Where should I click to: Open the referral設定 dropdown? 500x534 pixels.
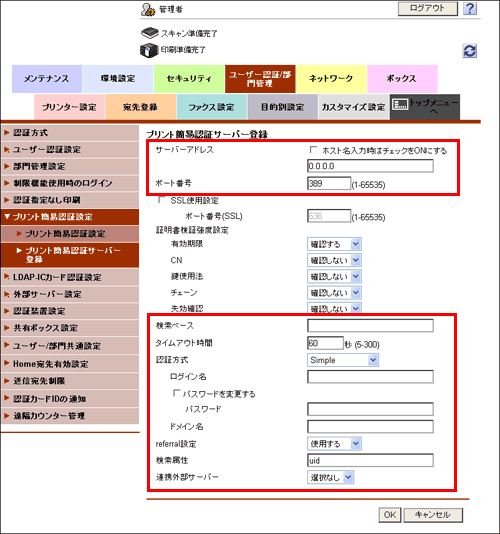coord(334,443)
